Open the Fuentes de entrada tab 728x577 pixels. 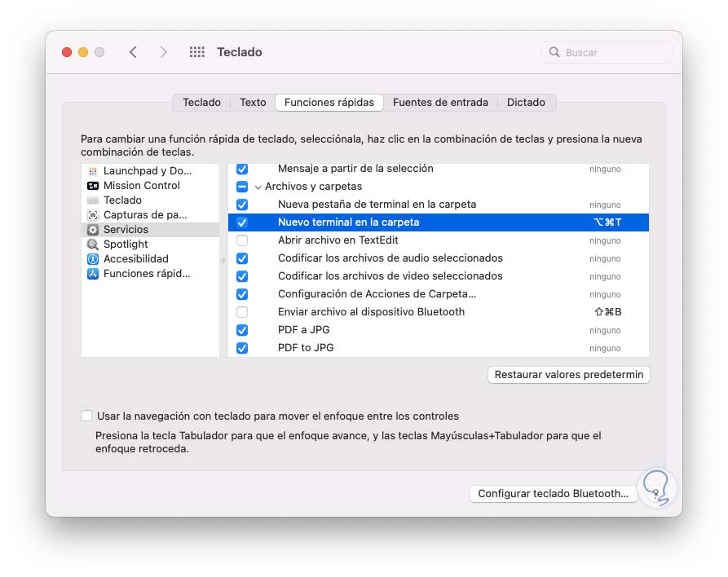tap(440, 103)
